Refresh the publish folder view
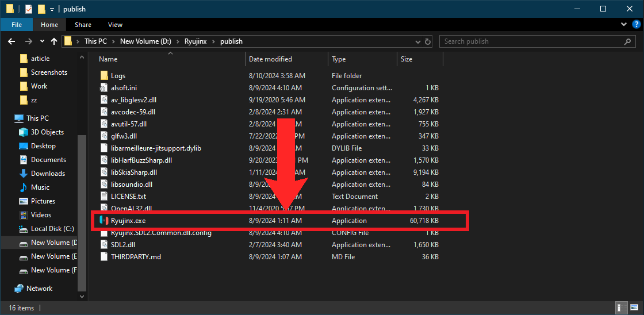 coord(428,41)
